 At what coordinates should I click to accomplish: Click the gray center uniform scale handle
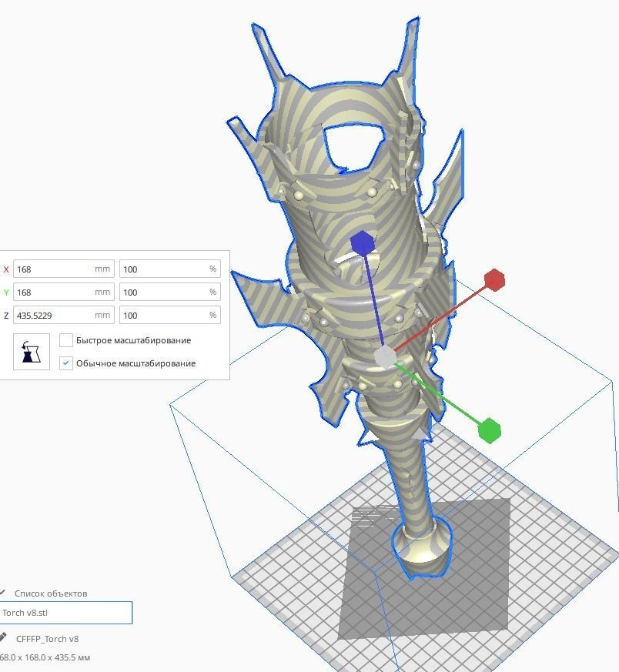click(384, 357)
